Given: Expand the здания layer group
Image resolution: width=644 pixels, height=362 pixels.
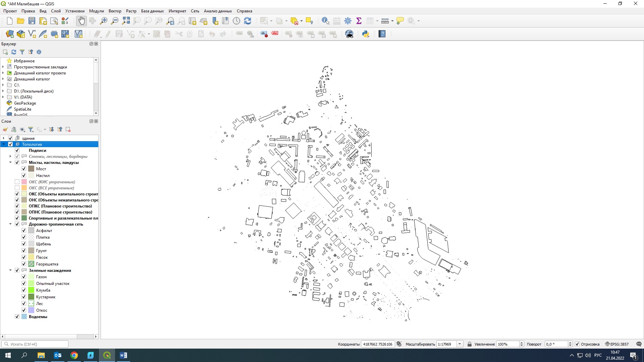Looking at the screenshot, I should [4, 138].
